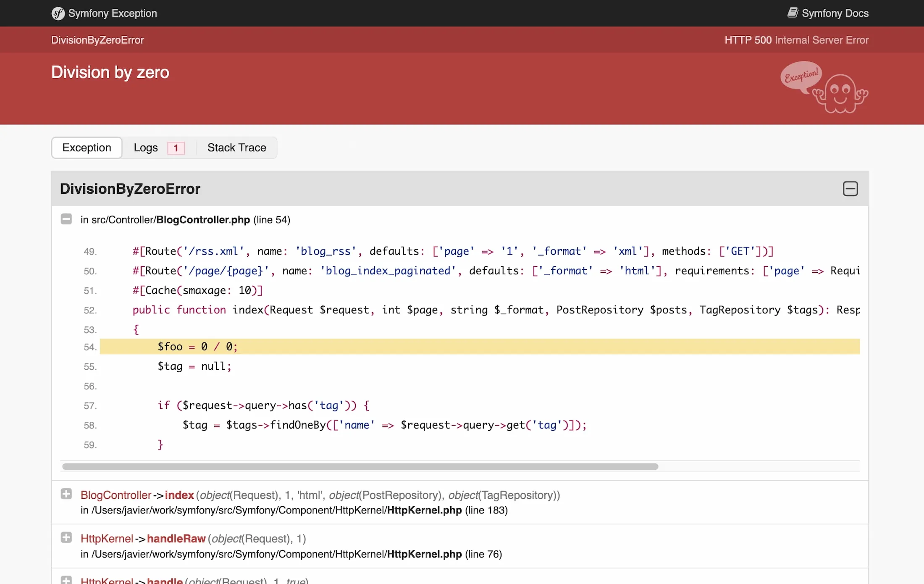Open Symfony Docs via the book icon
The image size is (924, 584).
[x=793, y=13]
